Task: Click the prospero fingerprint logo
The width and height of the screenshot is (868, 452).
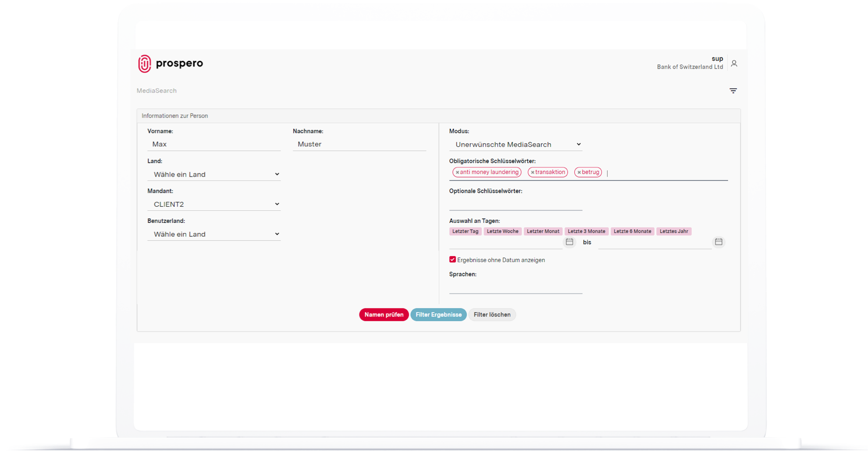Action: [145, 64]
